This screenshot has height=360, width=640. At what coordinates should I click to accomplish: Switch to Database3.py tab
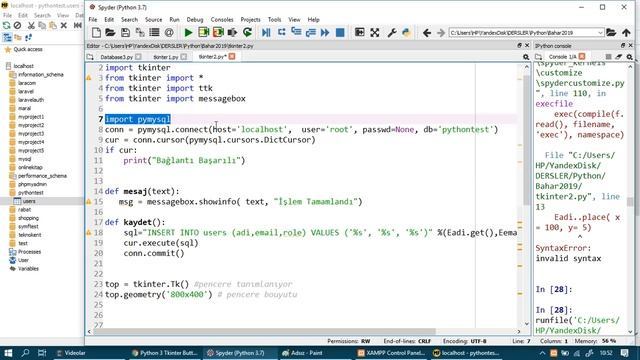pyautogui.click(x=116, y=57)
